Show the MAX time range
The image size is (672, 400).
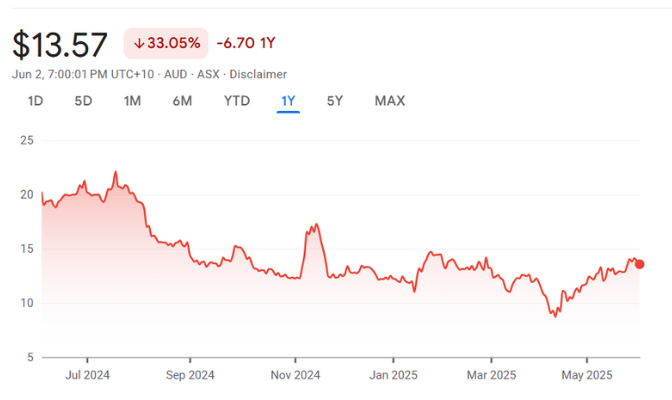(389, 100)
